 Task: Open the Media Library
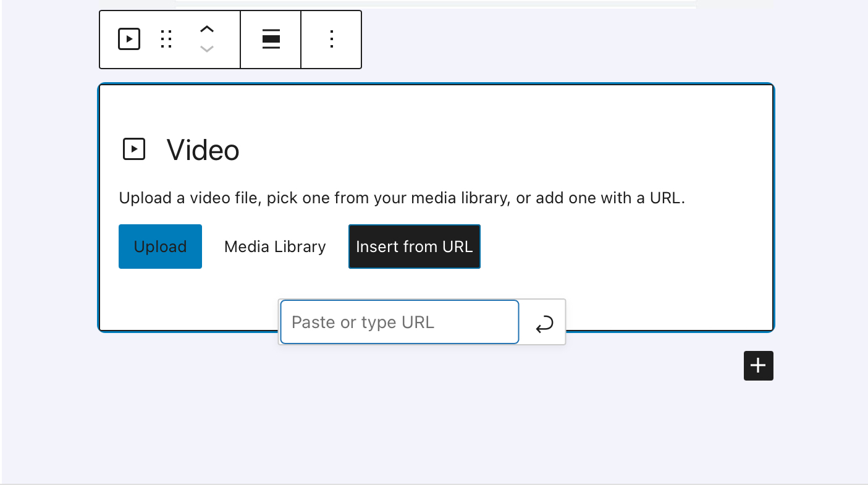(x=275, y=247)
